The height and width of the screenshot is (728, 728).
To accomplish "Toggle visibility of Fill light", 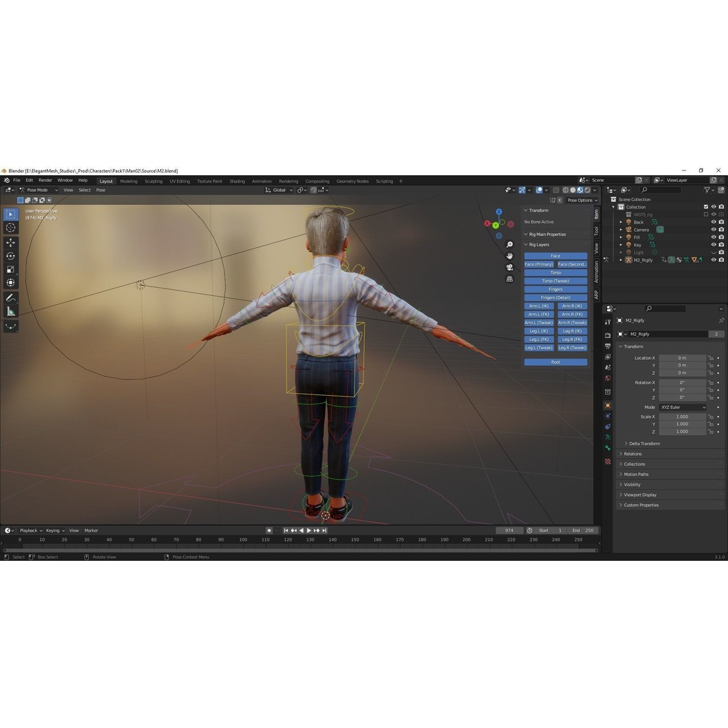I will click(714, 237).
